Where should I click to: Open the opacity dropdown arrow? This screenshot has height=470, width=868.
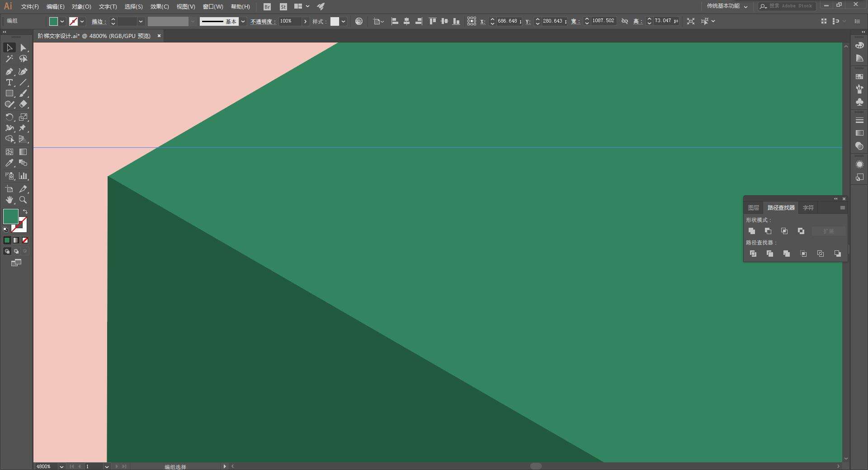tap(305, 21)
